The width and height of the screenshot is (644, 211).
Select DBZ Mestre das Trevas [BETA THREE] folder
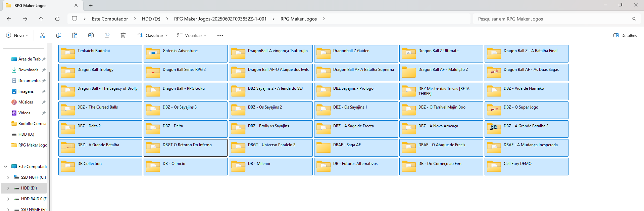441,91
